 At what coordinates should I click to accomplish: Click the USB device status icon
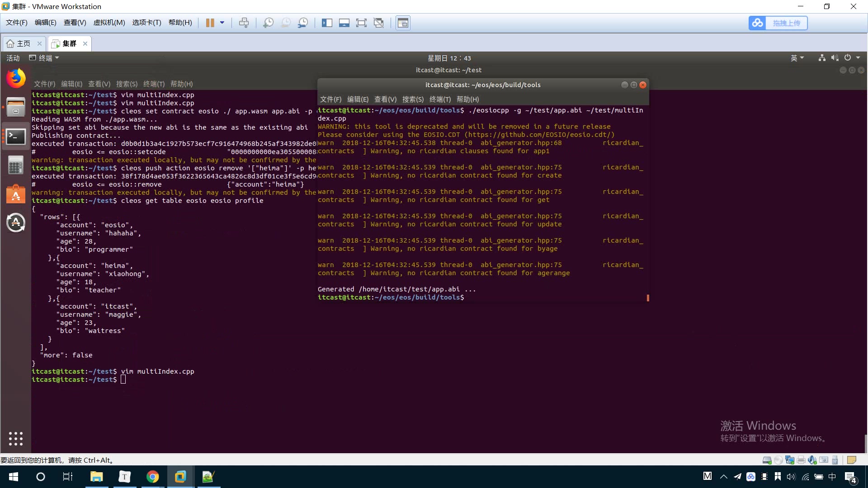click(835, 460)
